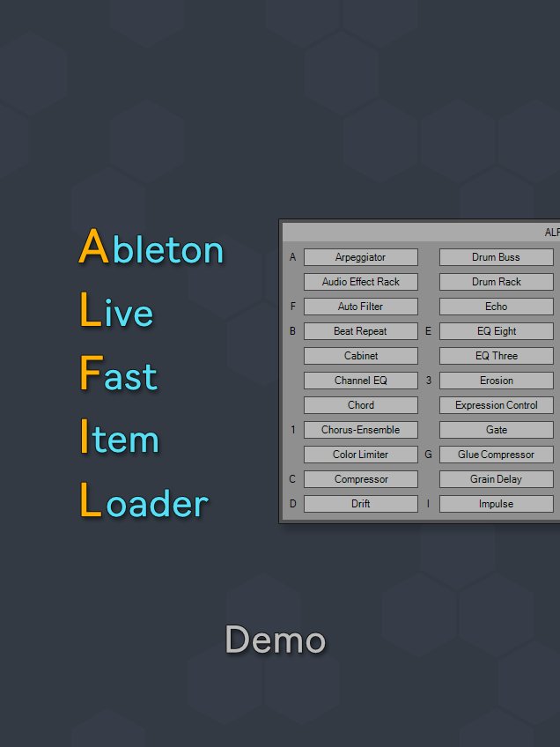Click the 'D' shortcut label beside Drift

point(293,504)
